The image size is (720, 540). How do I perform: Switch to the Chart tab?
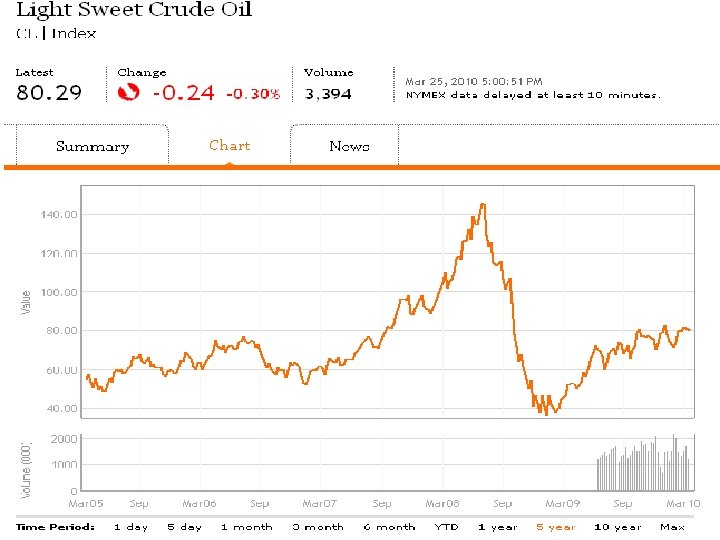coord(229,145)
